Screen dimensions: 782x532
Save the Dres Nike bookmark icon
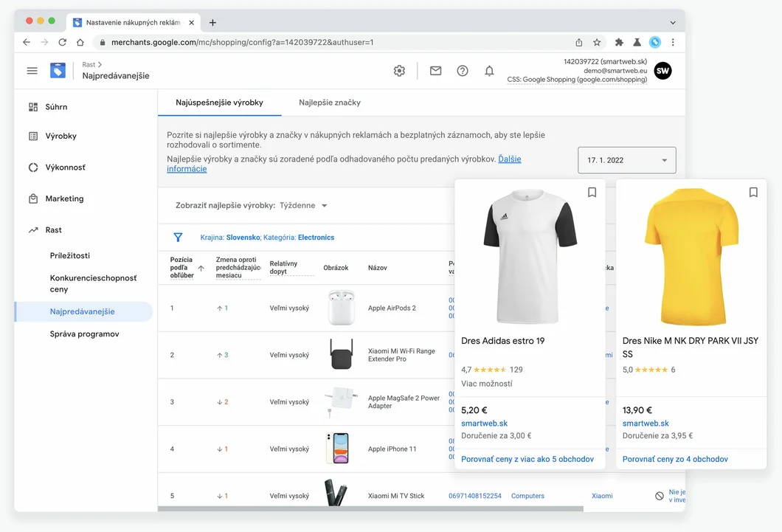coord(753,193)
